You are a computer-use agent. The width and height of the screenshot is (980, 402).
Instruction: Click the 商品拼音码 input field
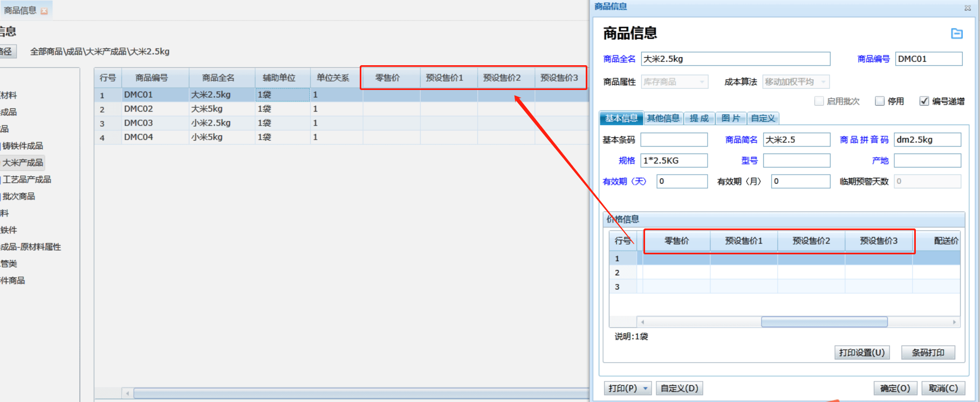(x=928, y=140)
